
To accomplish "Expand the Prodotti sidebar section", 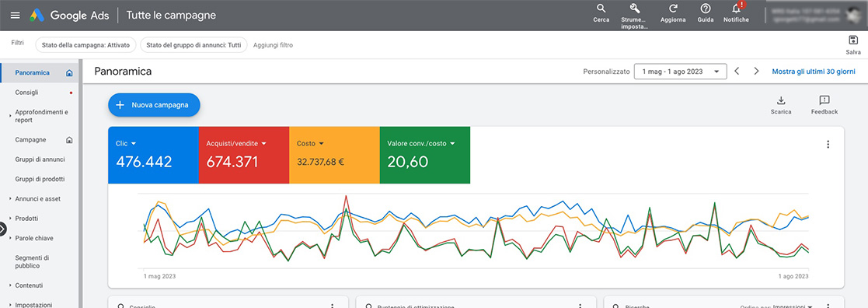I will point(11,219).
